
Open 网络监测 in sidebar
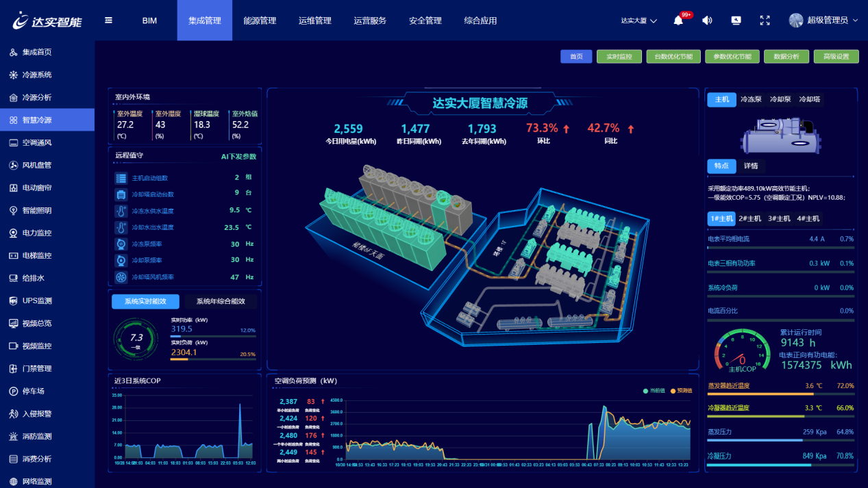pos(47,480)
